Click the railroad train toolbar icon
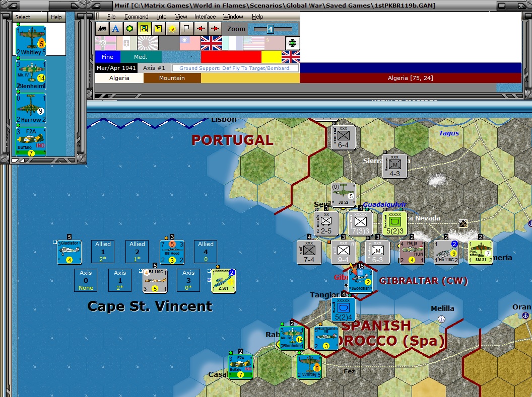The width and height of the screenshot is (532, 397). [102, 29]
